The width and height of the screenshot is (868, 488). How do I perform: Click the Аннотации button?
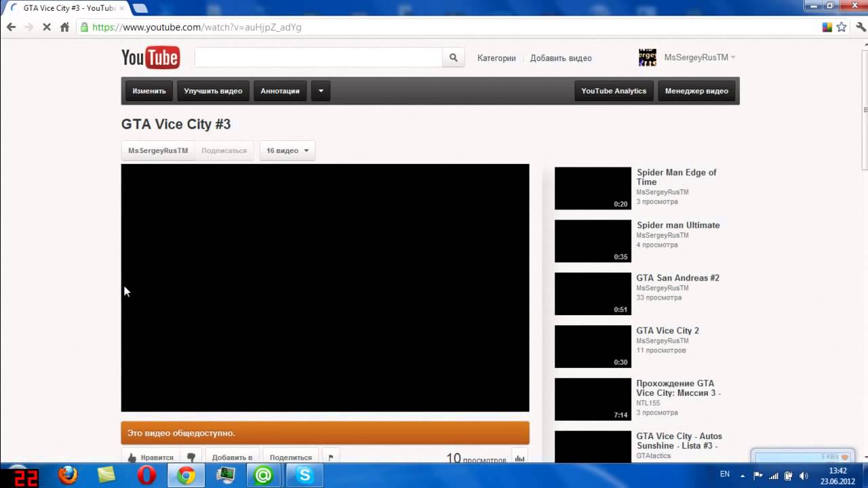280,91
